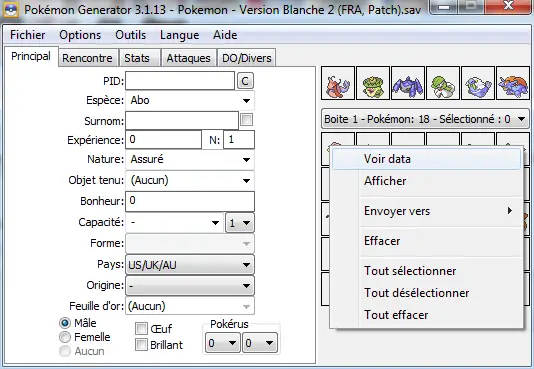Screen dimensions: 534x369
Task: Click into the Expérience input field
Action: point(163,140)
